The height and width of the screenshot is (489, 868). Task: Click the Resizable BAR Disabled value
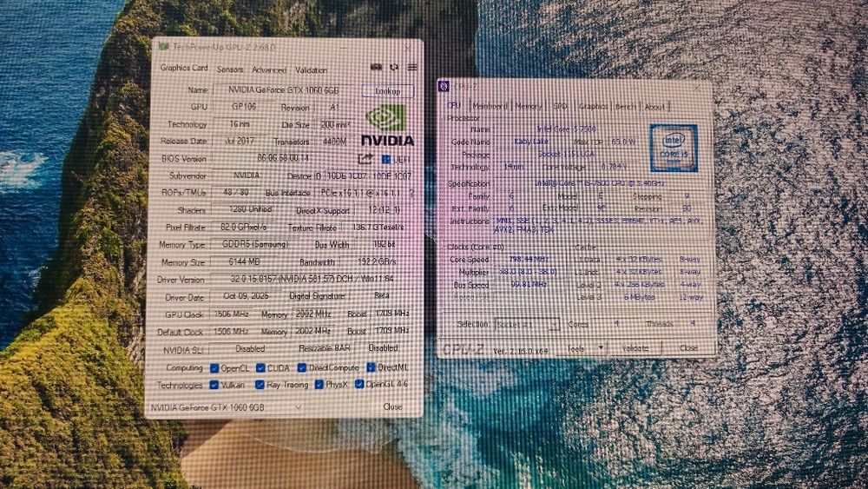click(383, 347)
